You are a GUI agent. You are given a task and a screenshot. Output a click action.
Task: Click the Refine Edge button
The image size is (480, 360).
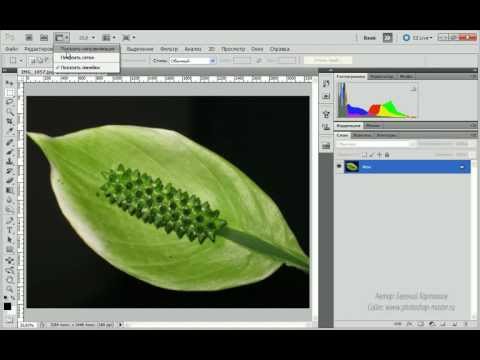pyautogui.click(x=328, y=60)
